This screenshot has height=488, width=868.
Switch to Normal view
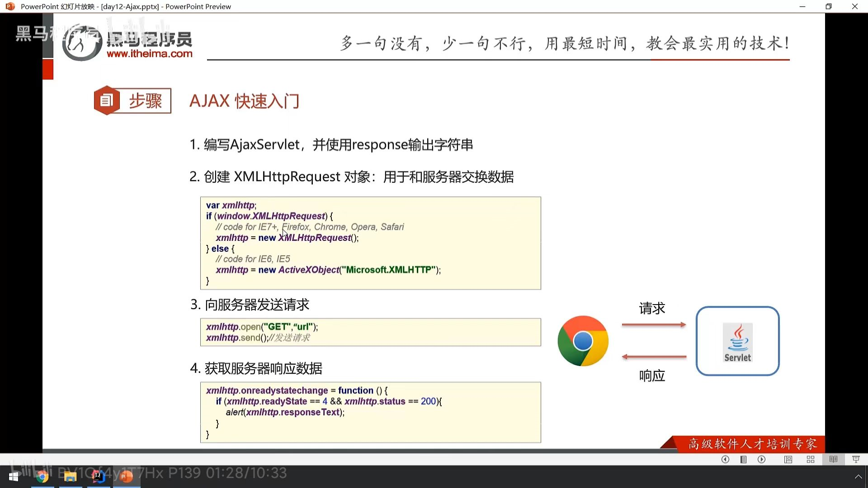coord(788,460)
